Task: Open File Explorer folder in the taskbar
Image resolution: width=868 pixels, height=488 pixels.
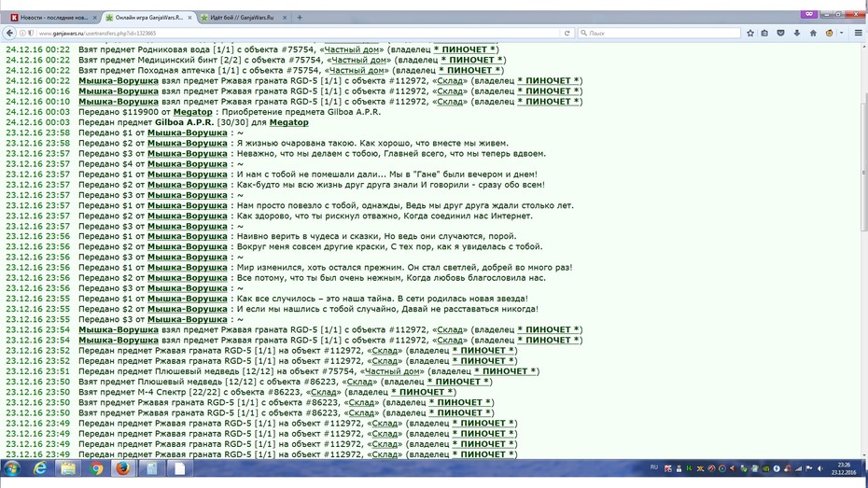Action: [68, 468]
